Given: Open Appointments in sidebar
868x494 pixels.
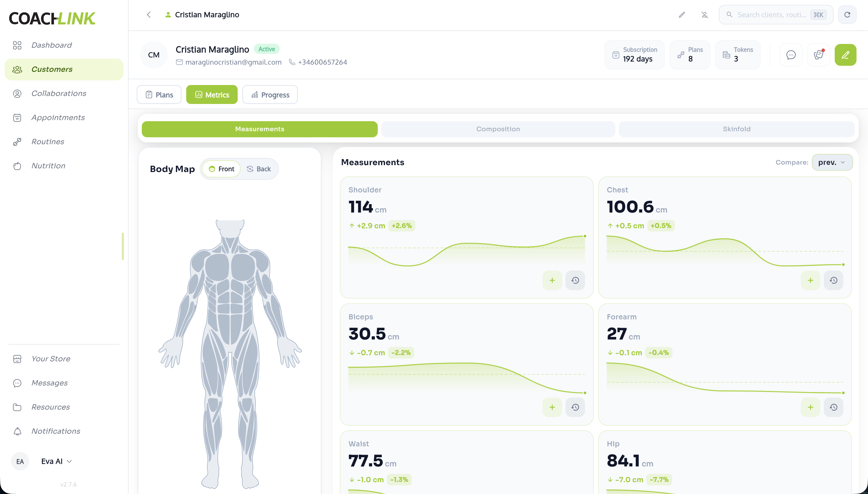Looking at the screenshot, I should tap(64, 117).
